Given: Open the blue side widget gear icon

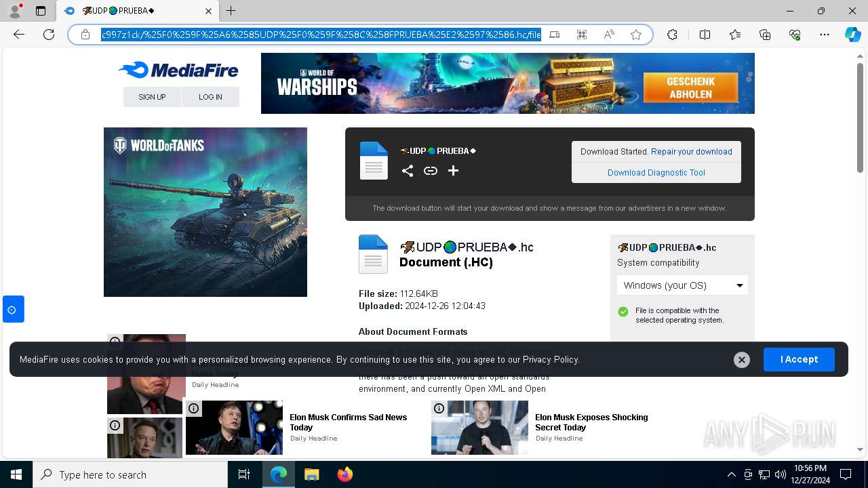Looking at the screenshot, I should coord(12,310).
